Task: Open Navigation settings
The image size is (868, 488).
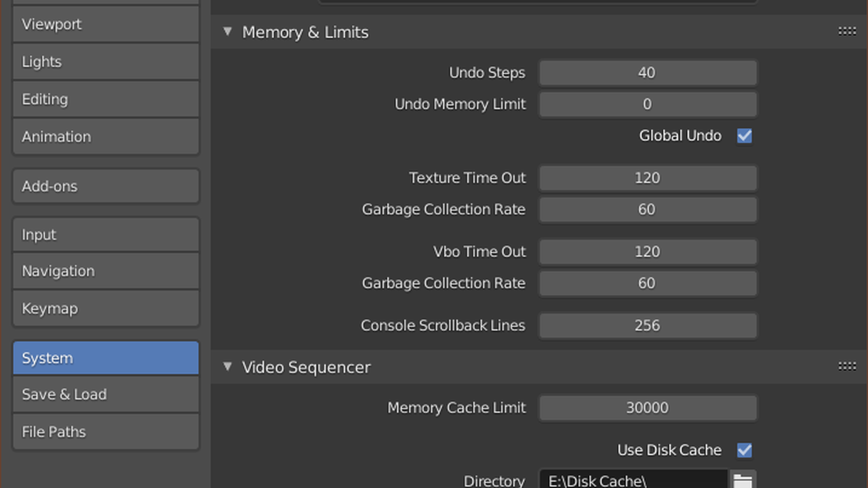Action: click(x=105, y=270)
